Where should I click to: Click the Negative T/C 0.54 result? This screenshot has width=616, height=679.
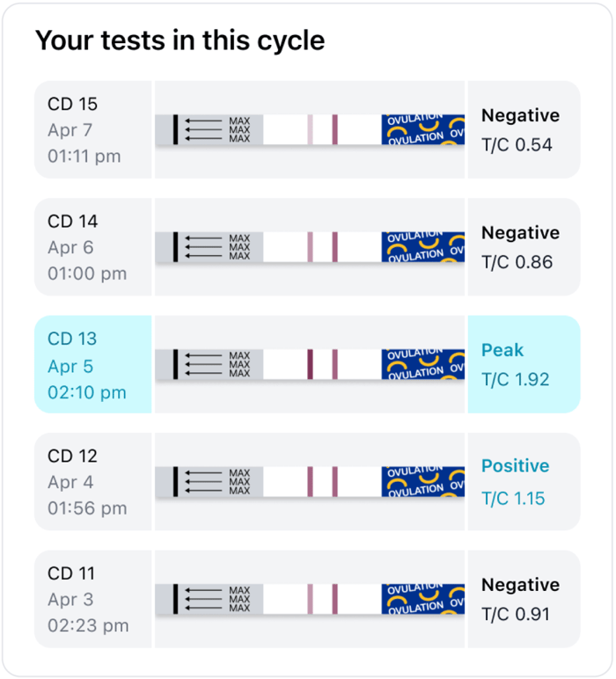coord(523,130)
